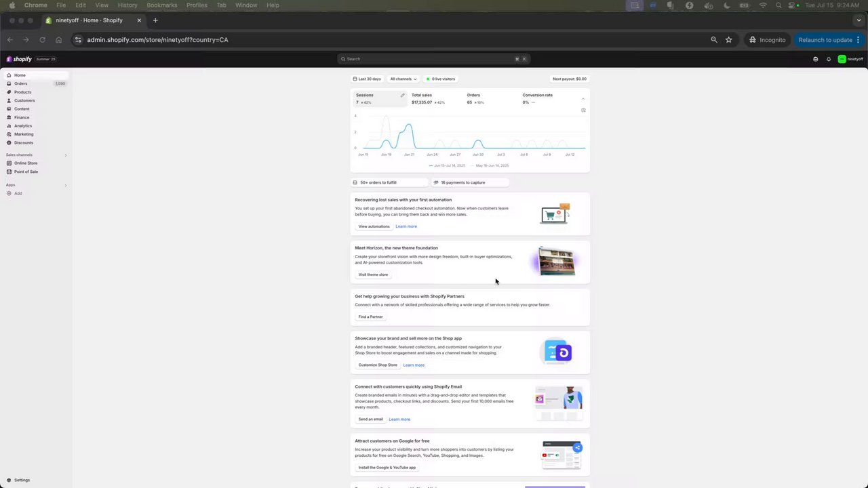Open macOS Control Center icon

point(790,5)
